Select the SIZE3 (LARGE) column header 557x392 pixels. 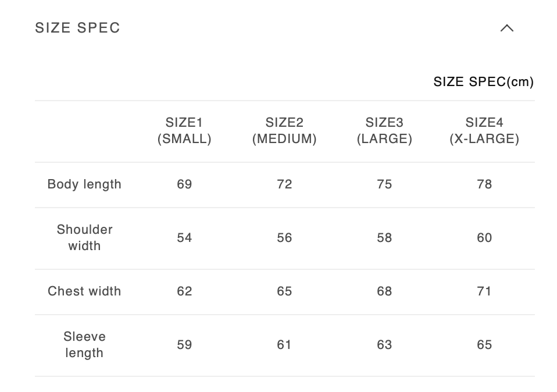click(x=384, y=131)
